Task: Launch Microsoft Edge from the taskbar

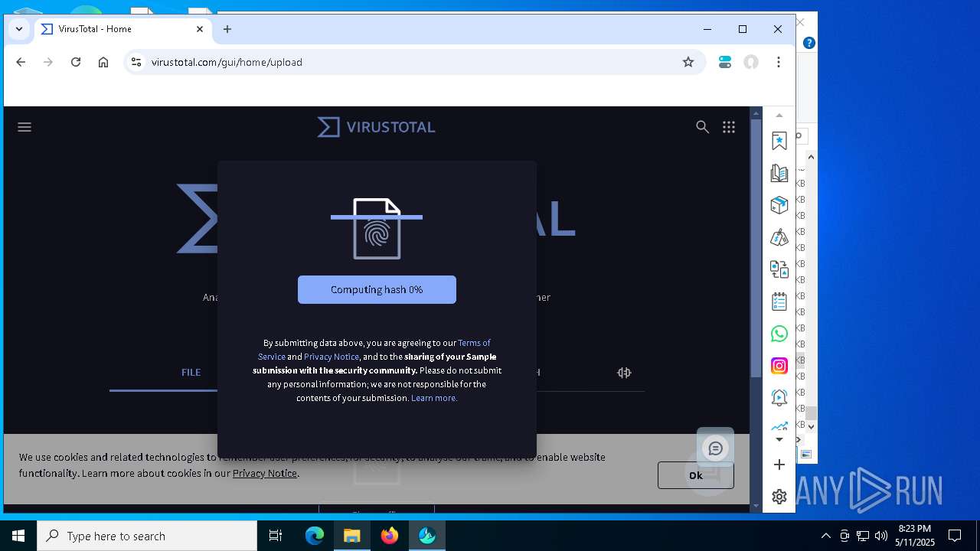Action: pos(315,536)
